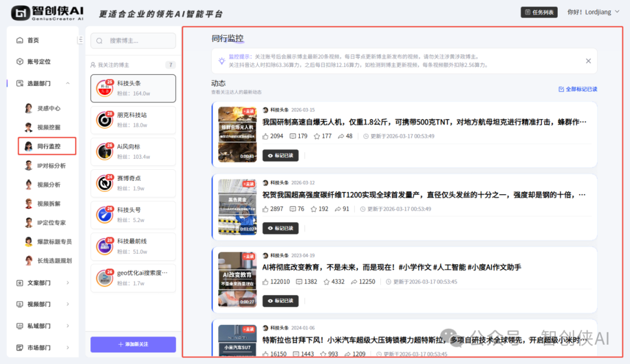Click the 智创侠AI logo

[47, 13]
